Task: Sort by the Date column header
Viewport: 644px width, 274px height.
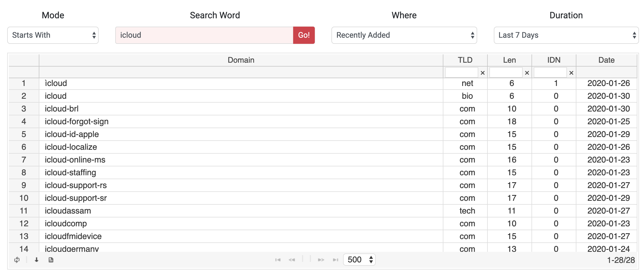Action: 606,60
